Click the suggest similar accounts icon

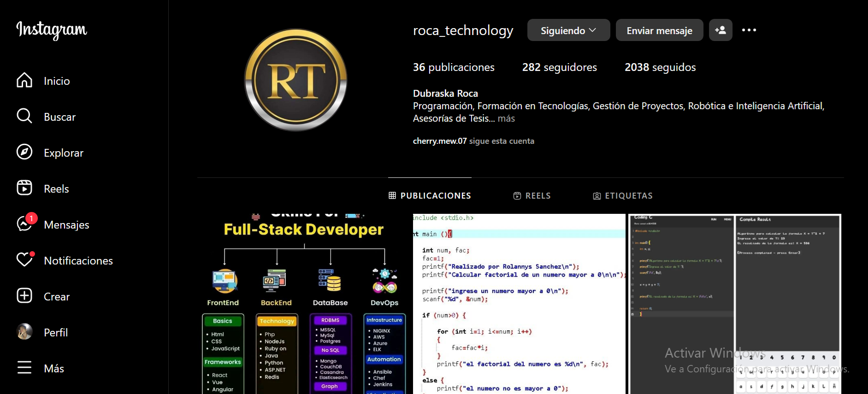pyautogui.click(x=720, y=30)
